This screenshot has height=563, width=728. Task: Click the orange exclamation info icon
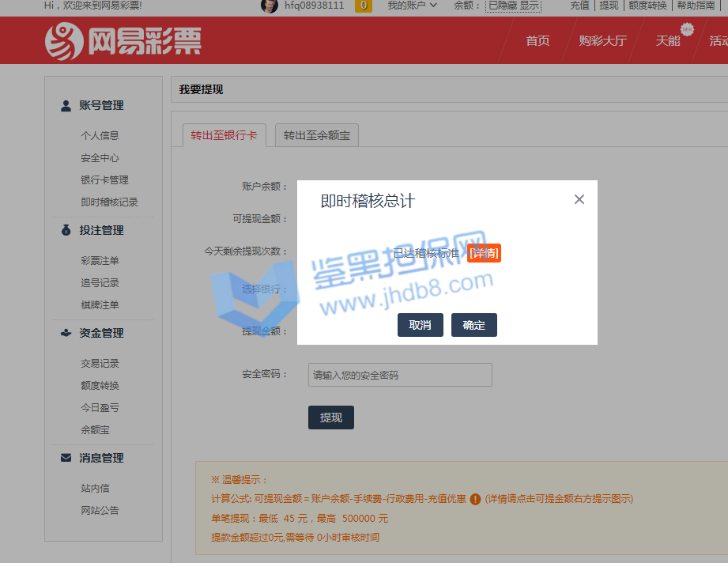[x=475, y=499]
